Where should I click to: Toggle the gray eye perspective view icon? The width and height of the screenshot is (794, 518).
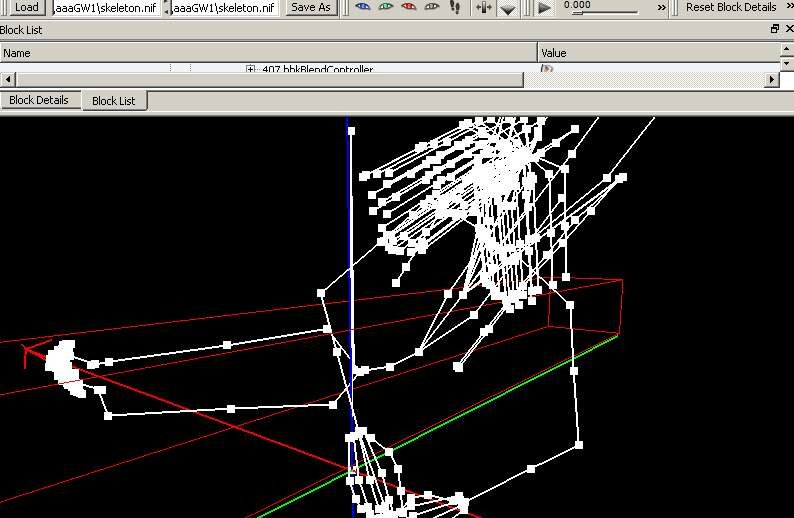431,7
